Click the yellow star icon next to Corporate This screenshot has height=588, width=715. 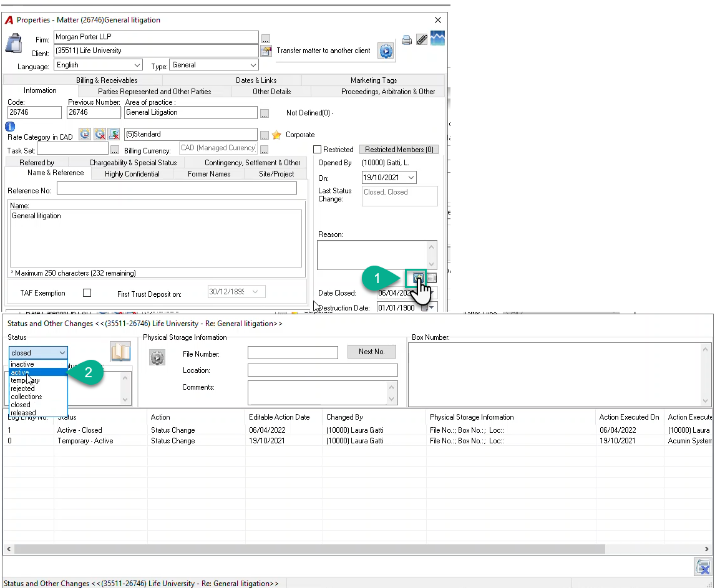pos(276,135)
